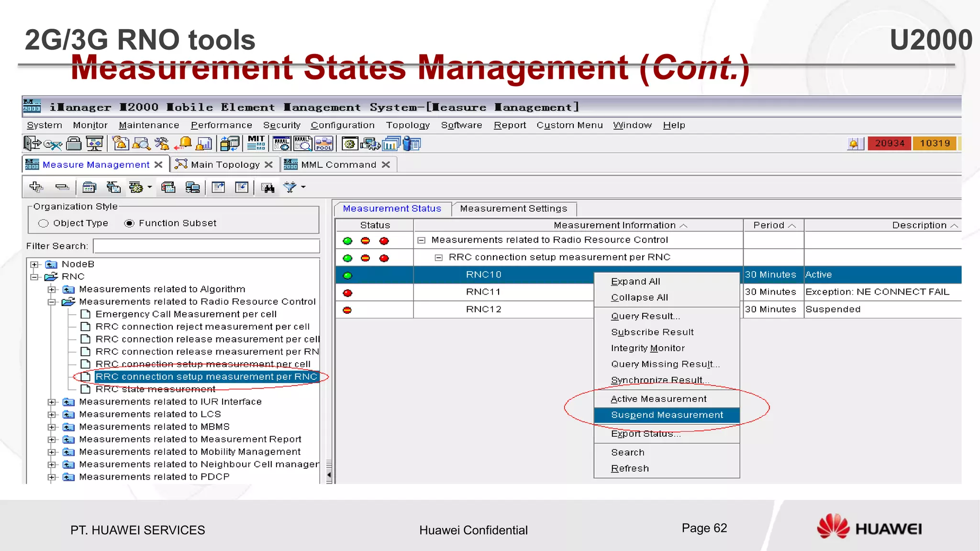The image size is (980, 551).
Task: Click Export Status... context menu entry
Action: pyautogui.click(x=667, y=434)
